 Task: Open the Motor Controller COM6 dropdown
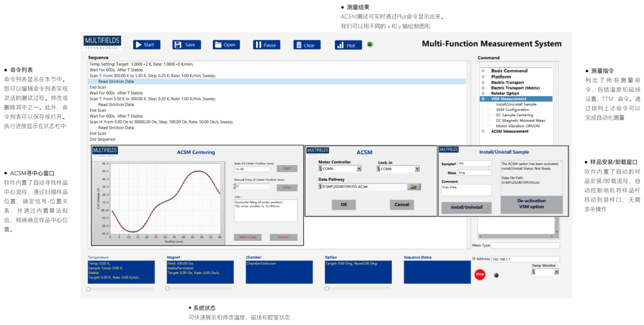tap(359, 169)
